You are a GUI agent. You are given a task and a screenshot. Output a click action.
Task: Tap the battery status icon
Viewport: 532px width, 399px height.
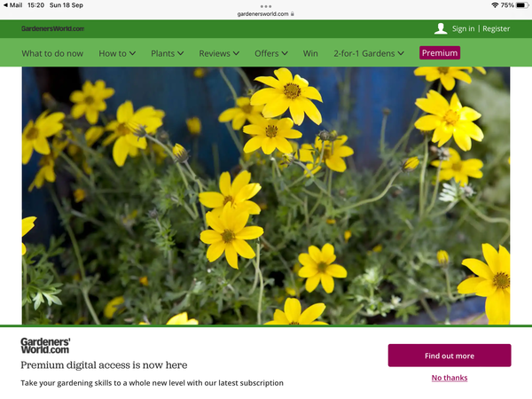point(520,5)
